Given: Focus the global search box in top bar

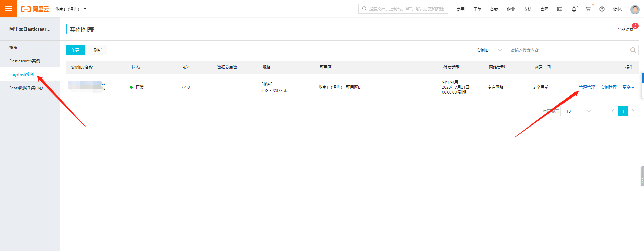Looking at the screenshot, I should (403, 9).
